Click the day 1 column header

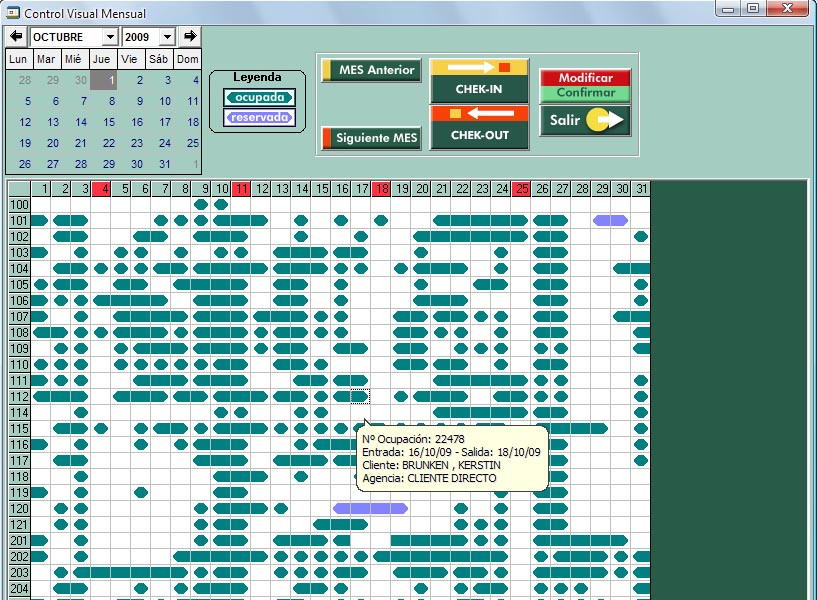pyautogui.click(x=41, y=189)
